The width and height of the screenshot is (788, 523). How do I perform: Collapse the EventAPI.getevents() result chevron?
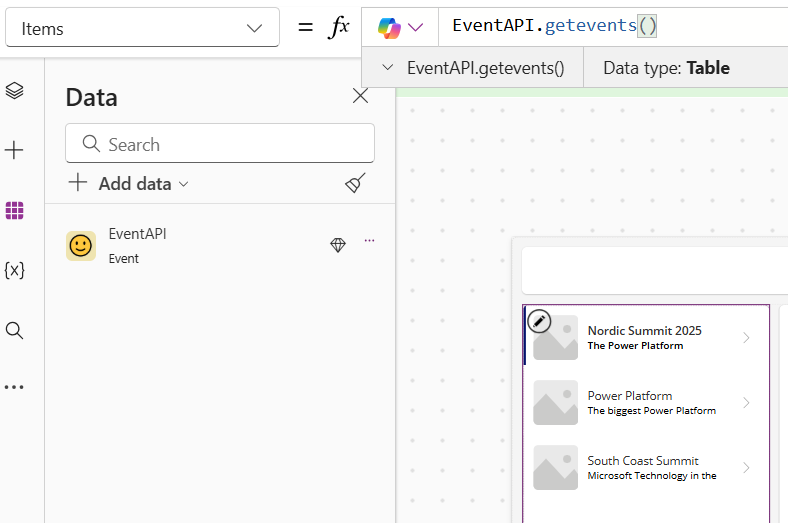(387, 67)
